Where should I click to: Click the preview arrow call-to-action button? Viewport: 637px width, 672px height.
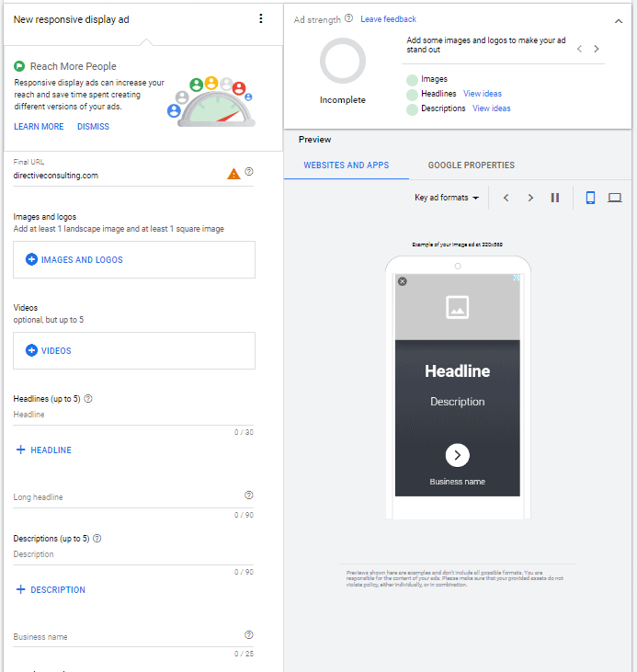458,455
